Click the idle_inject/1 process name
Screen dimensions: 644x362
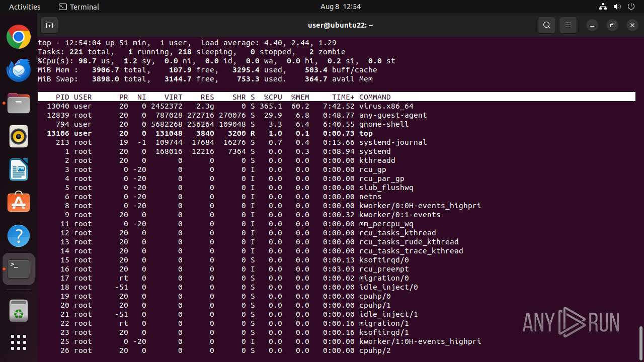(x=388, y=314)
